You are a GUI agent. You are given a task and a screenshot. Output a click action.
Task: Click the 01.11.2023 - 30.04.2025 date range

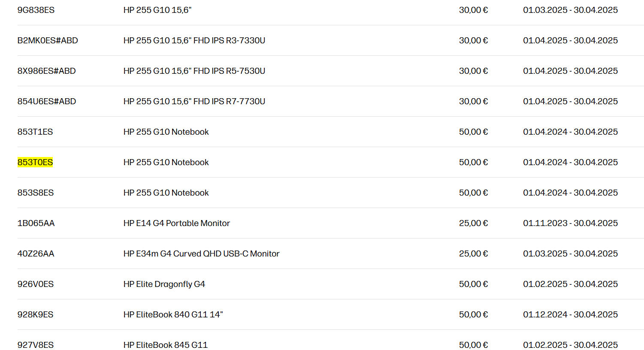(x=570, y=223)
